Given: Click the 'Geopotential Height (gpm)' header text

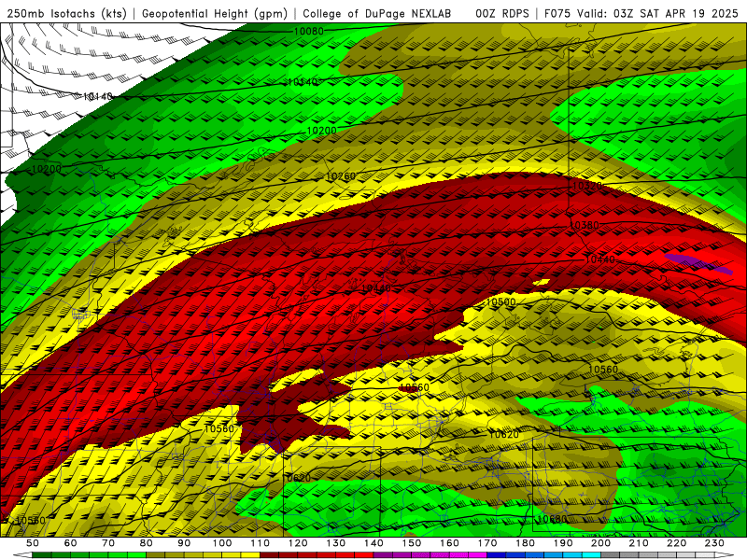Looking at the screenshot, I should pyautogui.click(x=215, y=13).
